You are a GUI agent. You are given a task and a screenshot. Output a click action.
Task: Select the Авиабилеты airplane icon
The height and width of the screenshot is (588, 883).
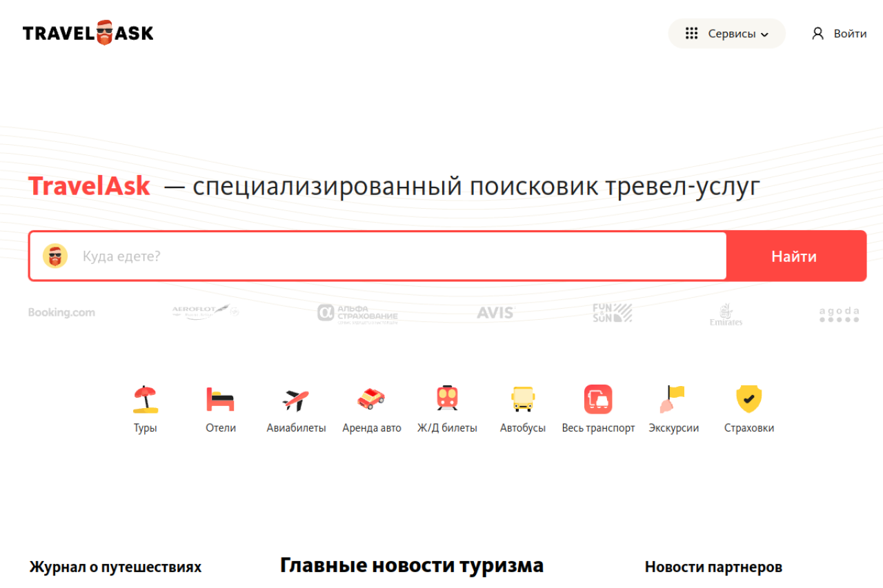pyautogui.click(x=296, y=400)
